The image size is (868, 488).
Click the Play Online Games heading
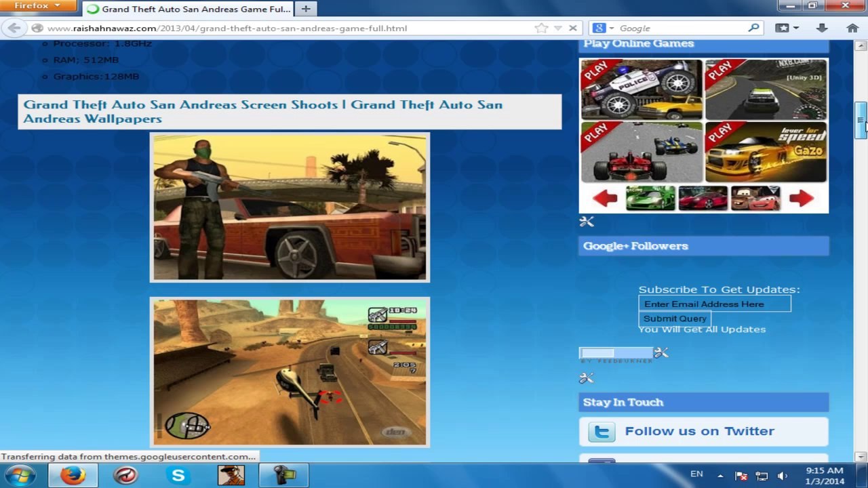pos(639,43)
